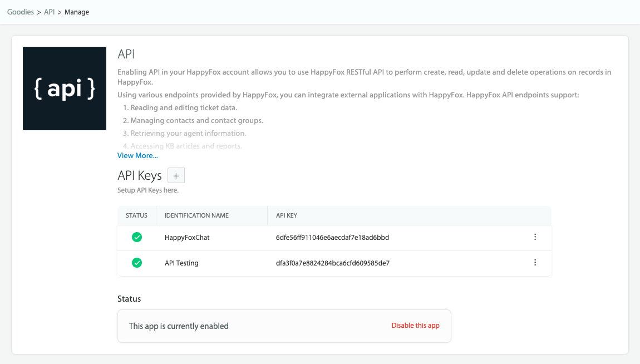Click the { api } app logo
The height and width of the screenshot is (364, 640).
(x=65, y=88)
